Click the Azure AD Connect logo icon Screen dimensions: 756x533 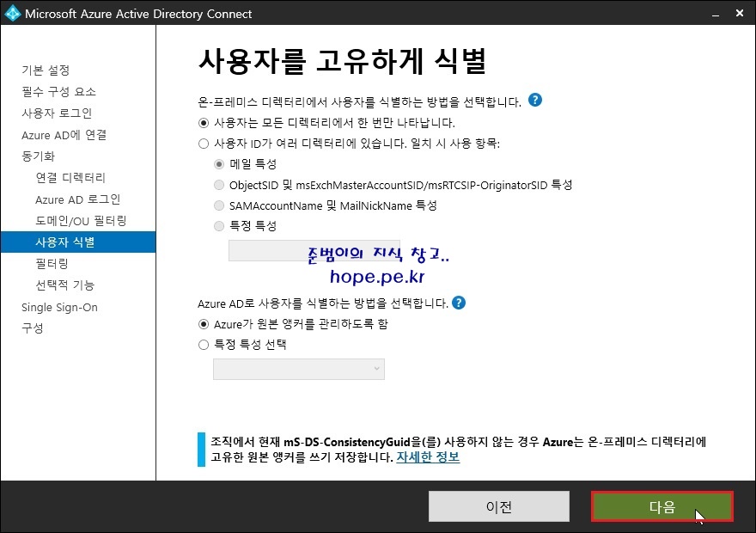pos(12,13)
